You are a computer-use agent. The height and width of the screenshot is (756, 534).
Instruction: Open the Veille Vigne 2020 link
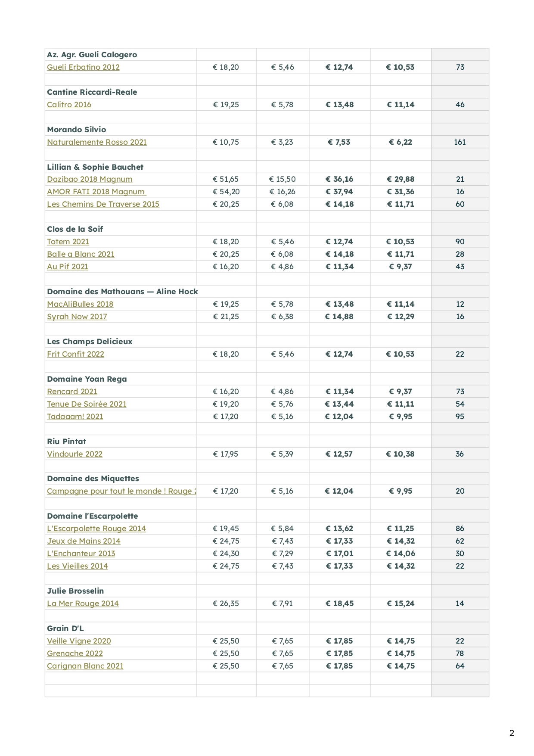pos(79,641)
